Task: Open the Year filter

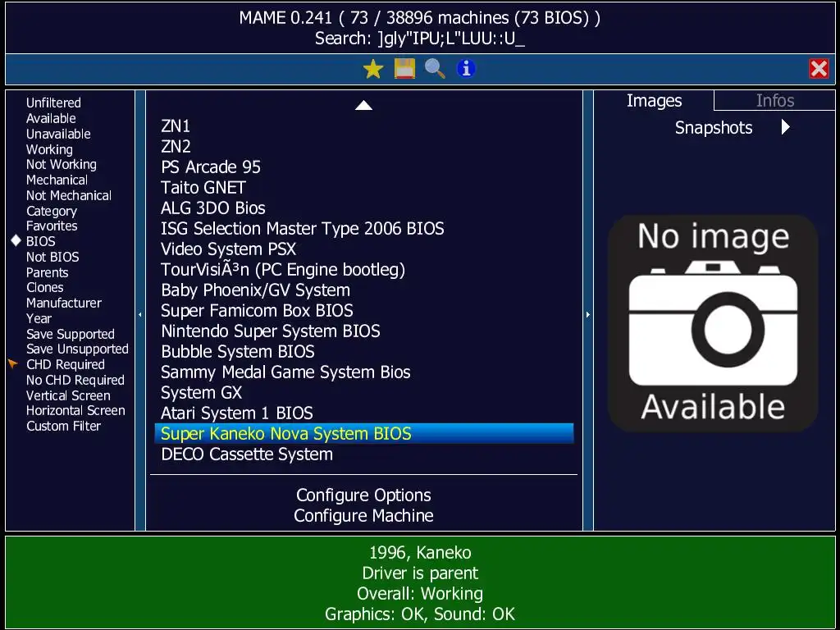Action: tap(39, 319)
